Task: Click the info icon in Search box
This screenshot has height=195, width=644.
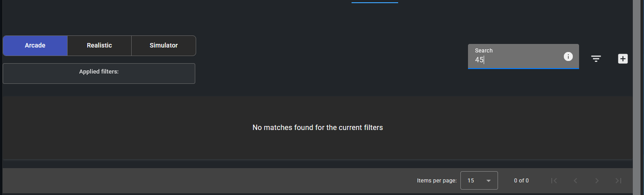Action: point(568,56)
